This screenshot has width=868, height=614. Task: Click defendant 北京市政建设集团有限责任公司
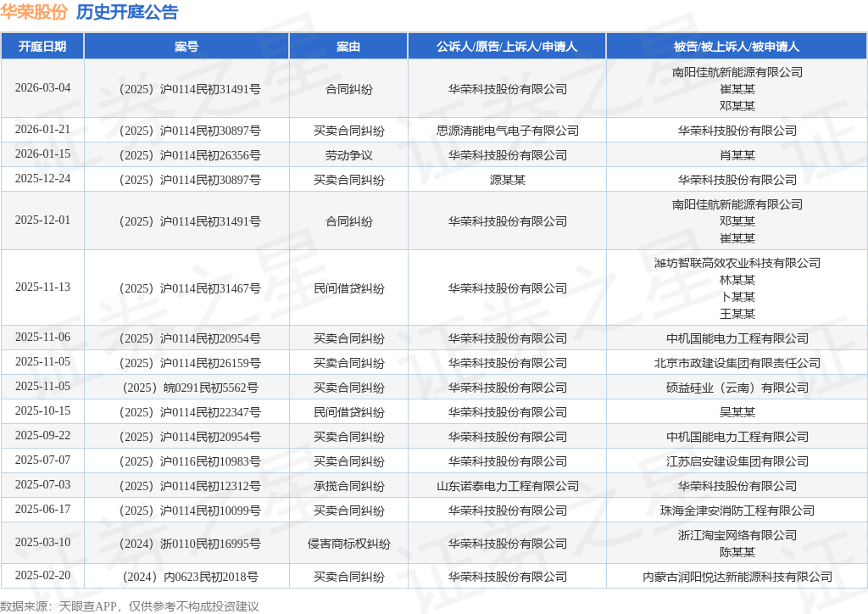[x=737, y=363]
